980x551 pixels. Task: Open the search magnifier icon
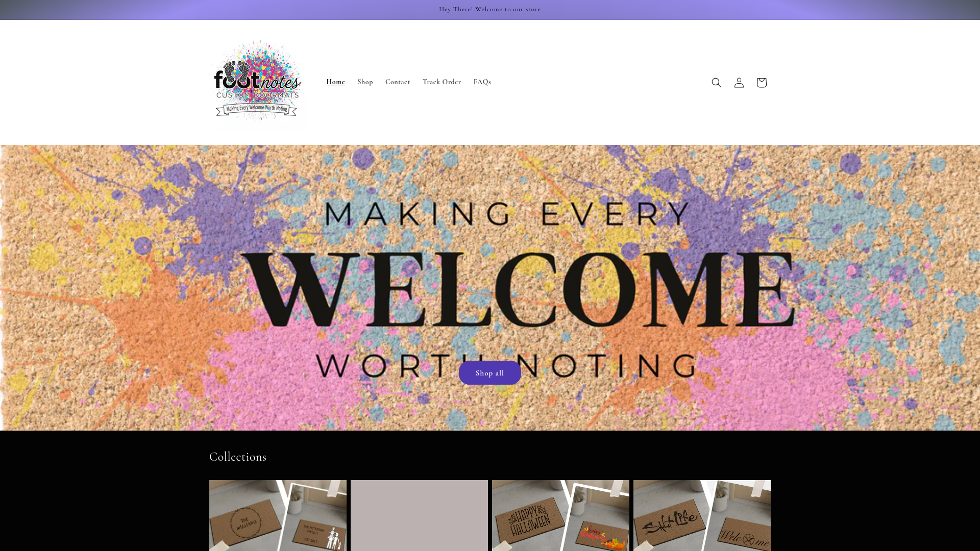click(x=716, y=83)
